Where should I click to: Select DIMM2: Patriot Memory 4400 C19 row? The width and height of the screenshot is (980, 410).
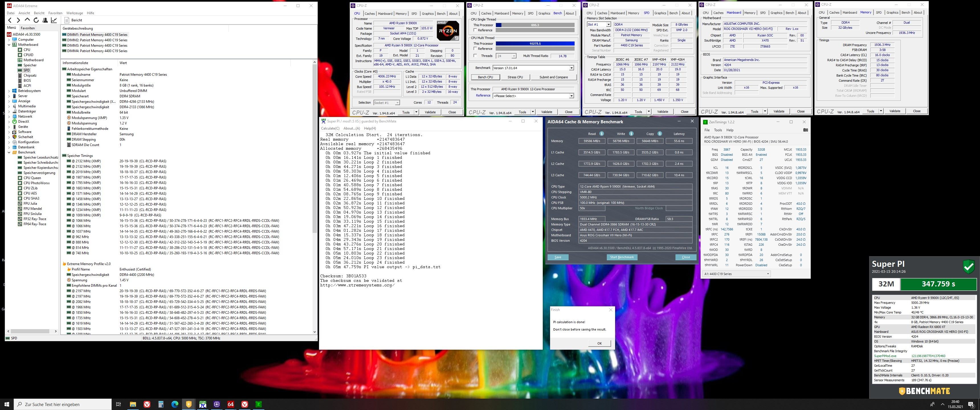point(95,40)
